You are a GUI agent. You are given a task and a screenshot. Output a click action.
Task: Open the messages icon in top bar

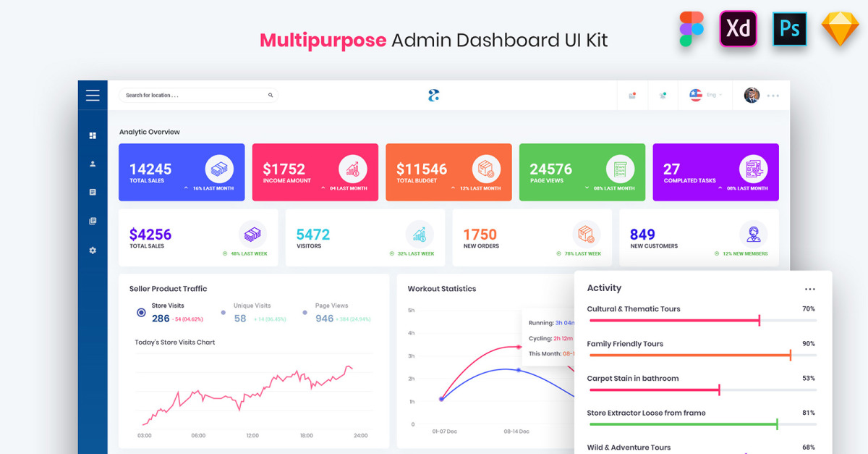point(632,96)
